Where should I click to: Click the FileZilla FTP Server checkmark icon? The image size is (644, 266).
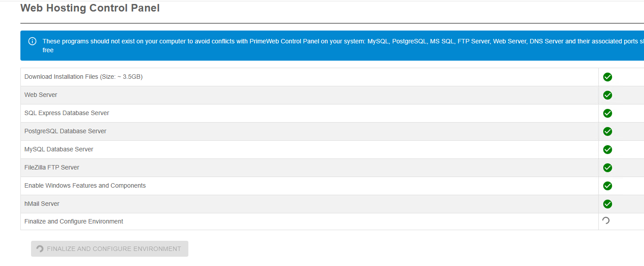tap(607, 167)
